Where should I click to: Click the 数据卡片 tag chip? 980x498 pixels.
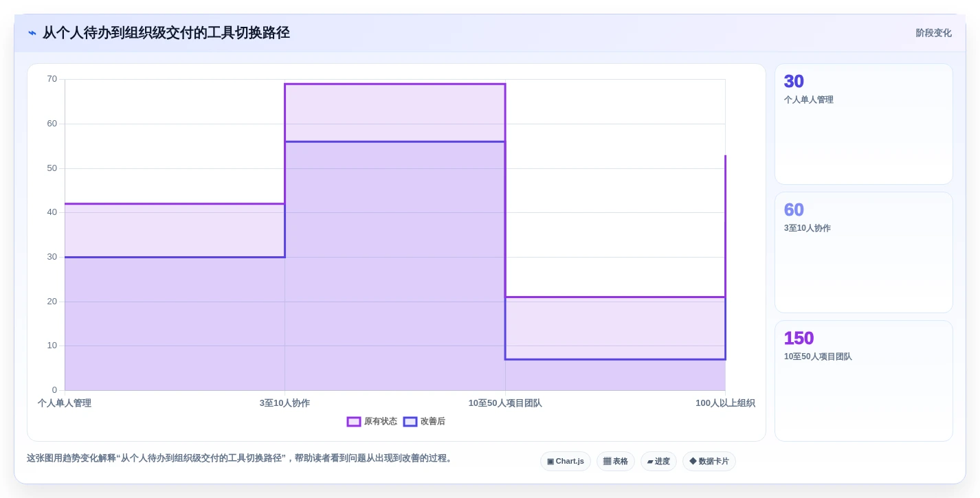coord(709,462)
